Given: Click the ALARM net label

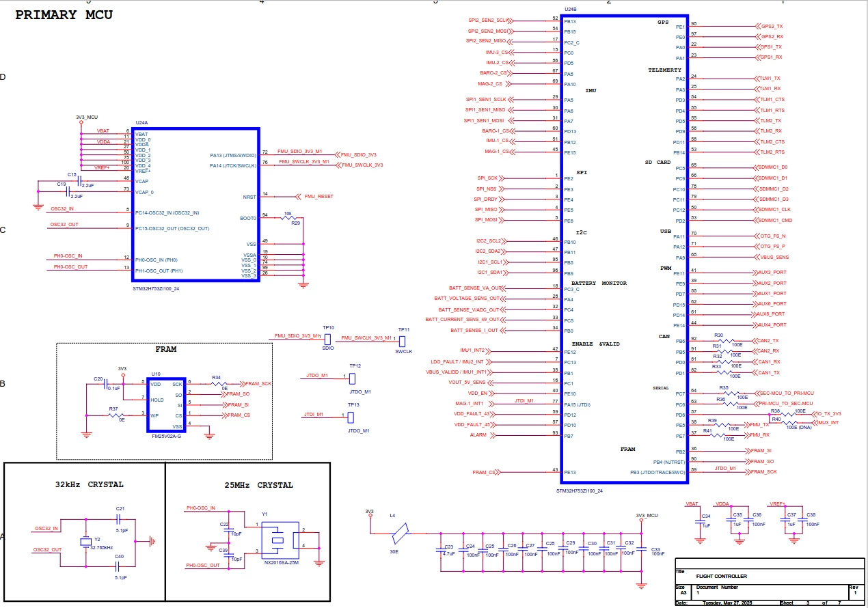Looking at the screenshot, I should pos(478,435).
